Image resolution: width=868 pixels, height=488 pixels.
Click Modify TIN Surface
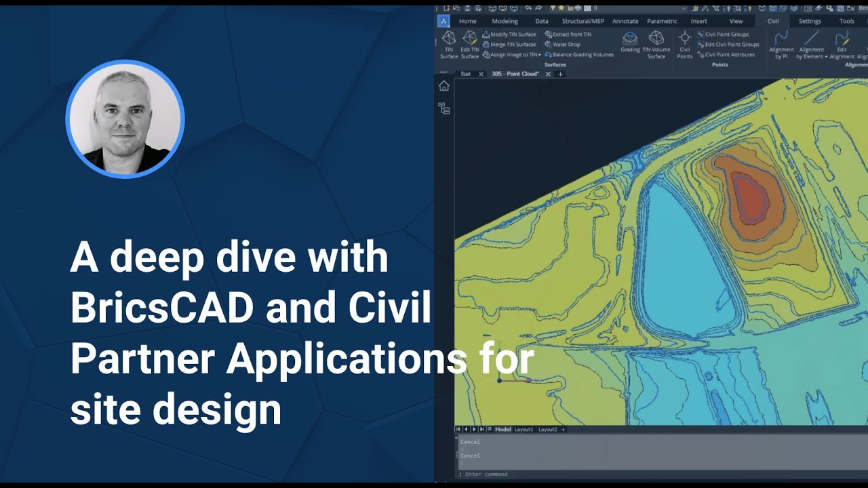coord(509,34)
